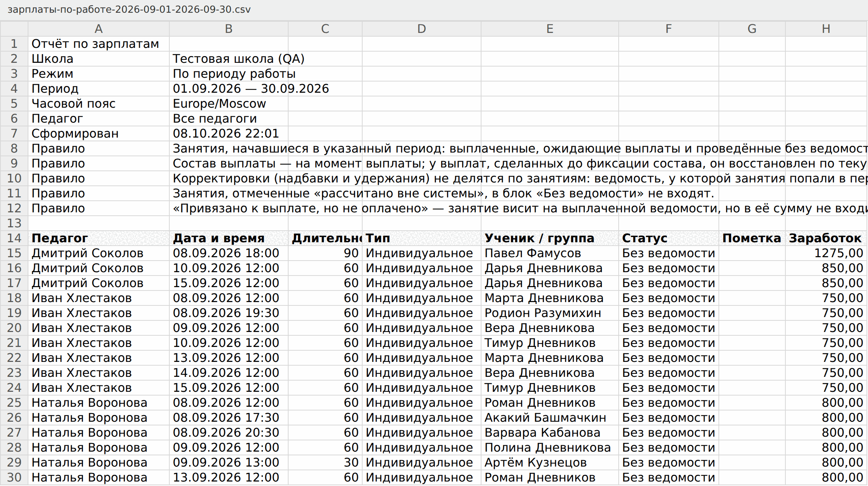Screen dimensions: 868x486
Task: Click header cell 'Тип'
Action: pos(422,238)
